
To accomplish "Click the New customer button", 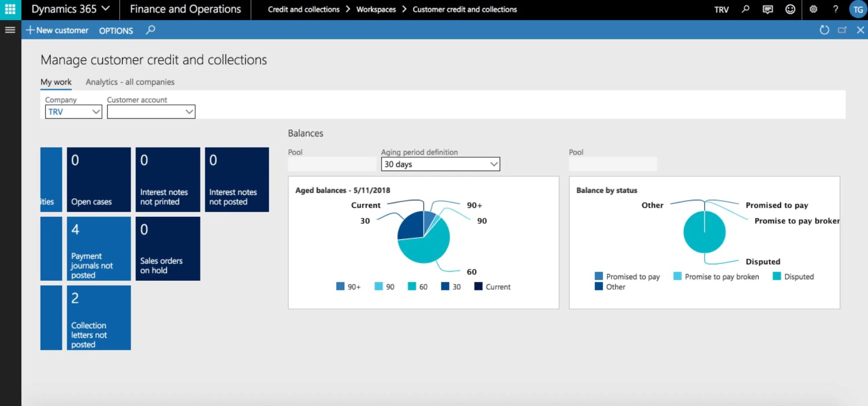I will coord(57,30).
